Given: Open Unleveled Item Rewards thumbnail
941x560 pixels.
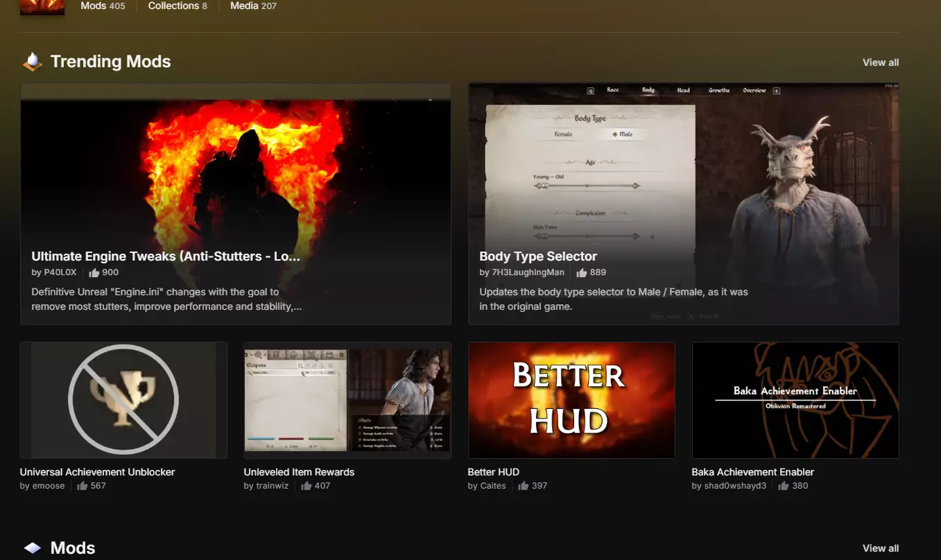Looking at the screenshot, I should [347, 400].
